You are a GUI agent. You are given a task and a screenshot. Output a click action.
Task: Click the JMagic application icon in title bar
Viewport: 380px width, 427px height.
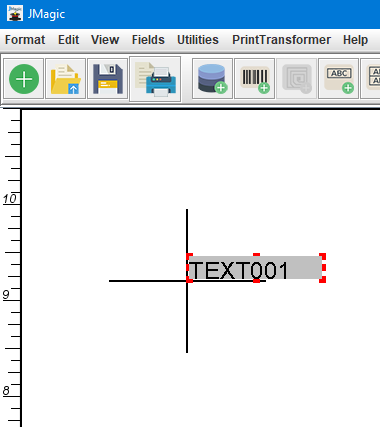click(15, 14)
